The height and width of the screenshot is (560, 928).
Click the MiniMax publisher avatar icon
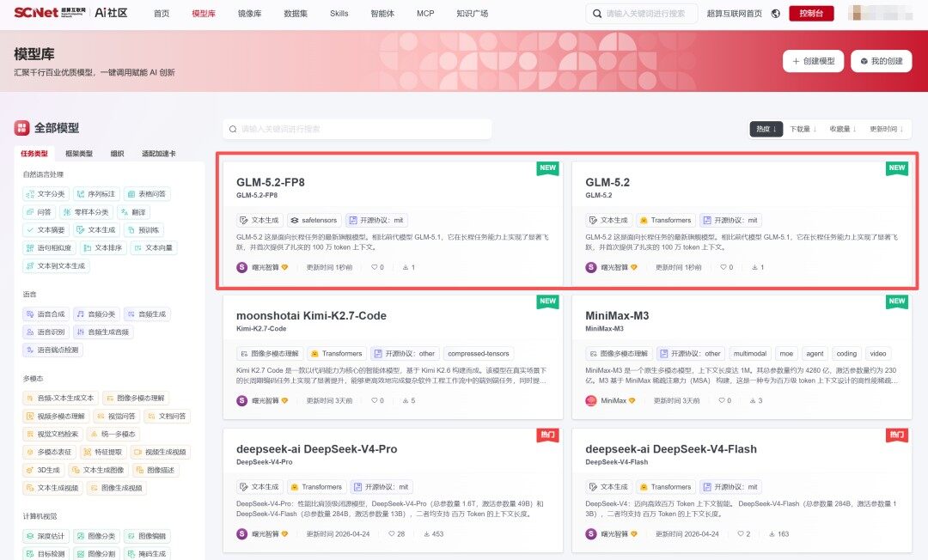(x=590, y=400)
